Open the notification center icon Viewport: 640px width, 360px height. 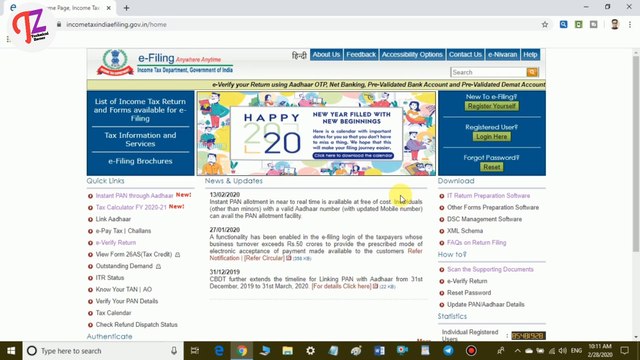[624, 351]
